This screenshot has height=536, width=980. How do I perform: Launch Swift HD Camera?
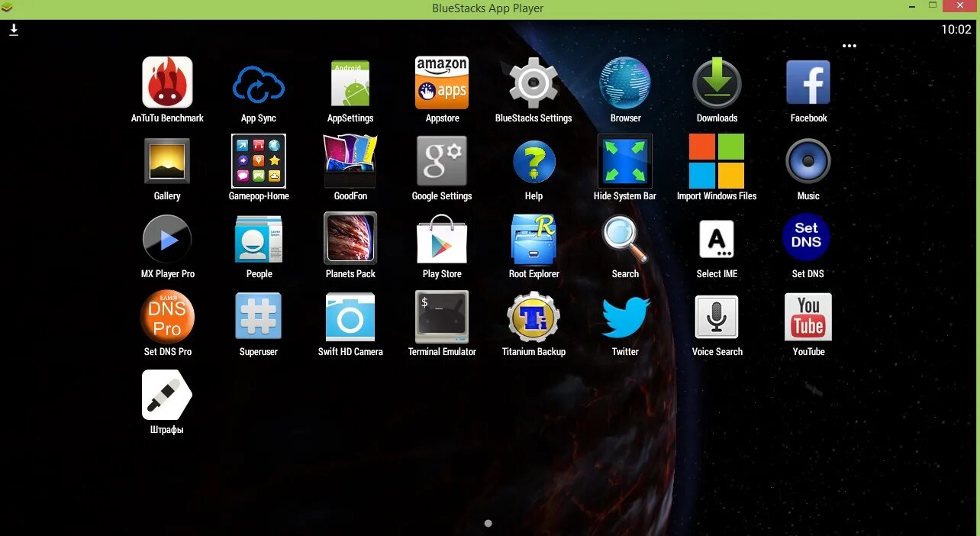[x=350, y=317]
